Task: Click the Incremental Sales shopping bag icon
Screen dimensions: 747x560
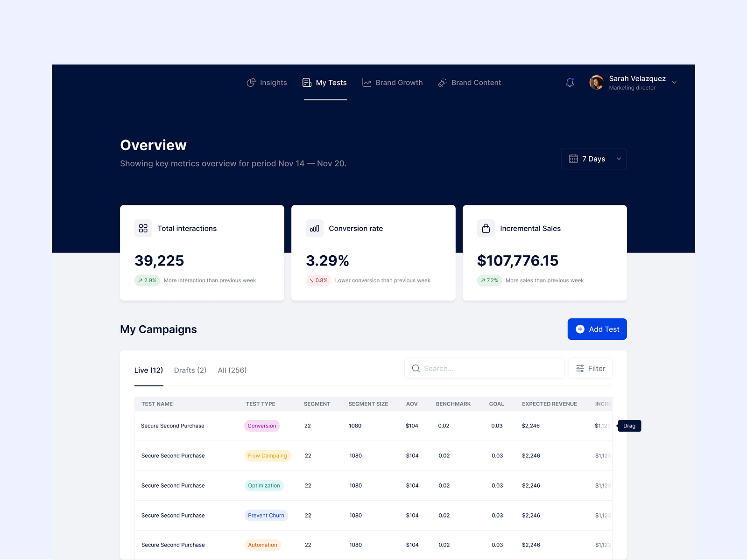Action: [486, 228]
